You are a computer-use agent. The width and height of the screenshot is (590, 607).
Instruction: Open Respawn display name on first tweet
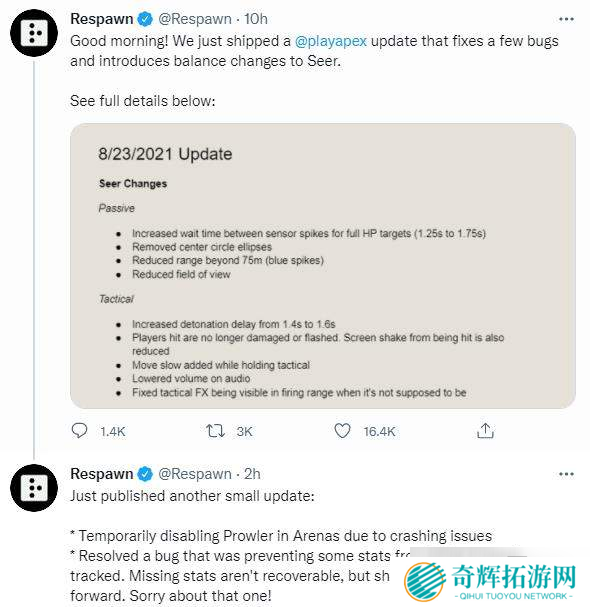click(x=102, y=19)
